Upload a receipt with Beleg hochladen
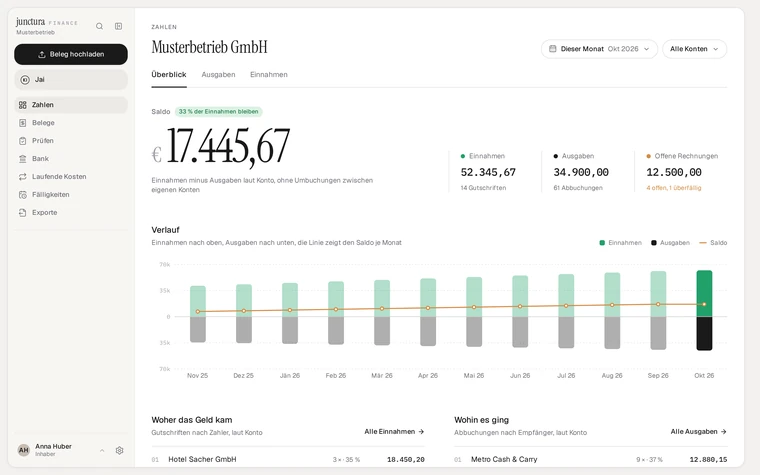The width and height of the screenshot is (760, 475). pyautogui.click(x=71, y=54)
